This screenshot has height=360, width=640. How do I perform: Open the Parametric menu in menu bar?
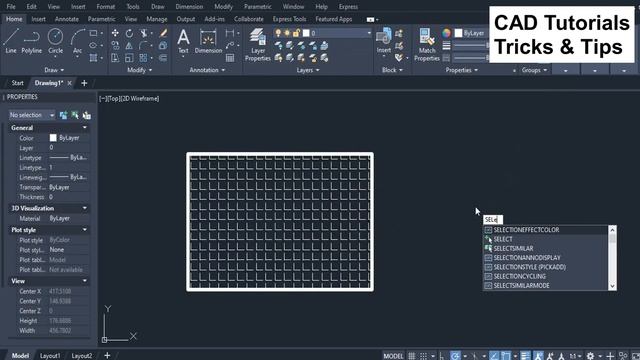point(258,7)
